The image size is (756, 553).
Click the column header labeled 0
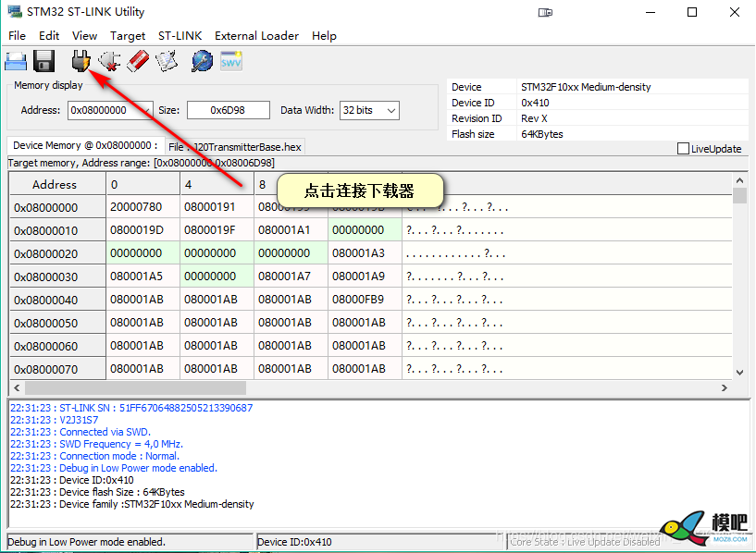(x=143, y=184)
